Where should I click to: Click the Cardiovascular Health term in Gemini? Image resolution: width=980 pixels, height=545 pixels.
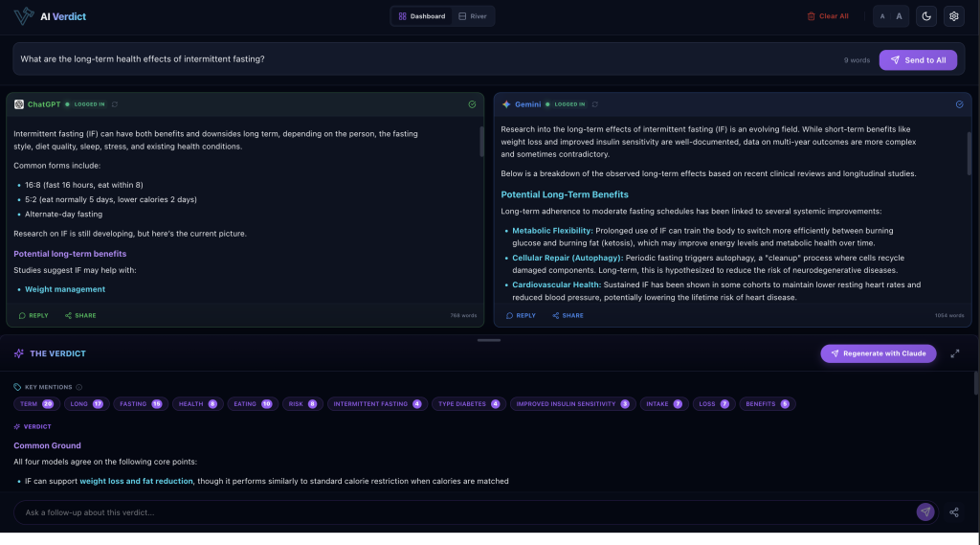tap(556, 284)
